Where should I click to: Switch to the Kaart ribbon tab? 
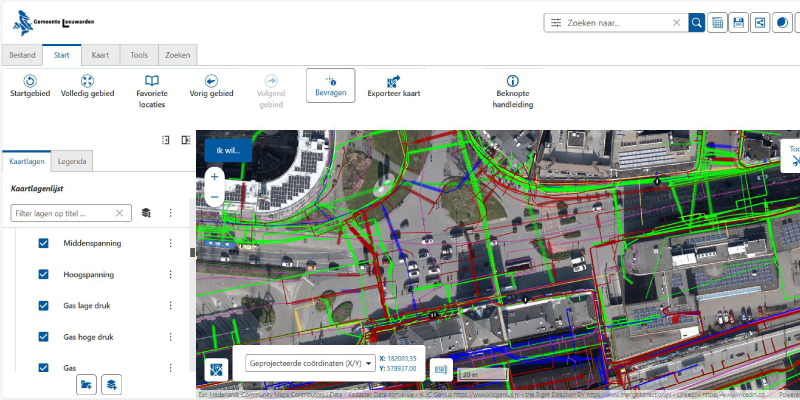101,55
